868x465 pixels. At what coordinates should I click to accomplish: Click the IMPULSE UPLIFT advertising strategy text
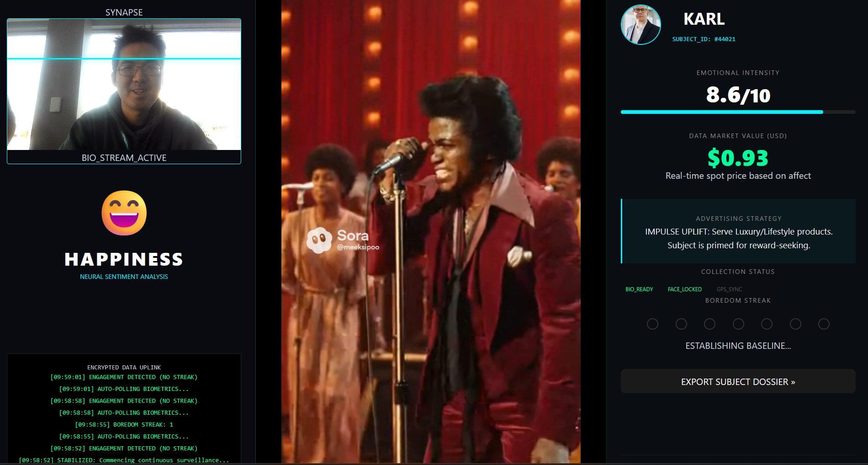tap(739, 238)
